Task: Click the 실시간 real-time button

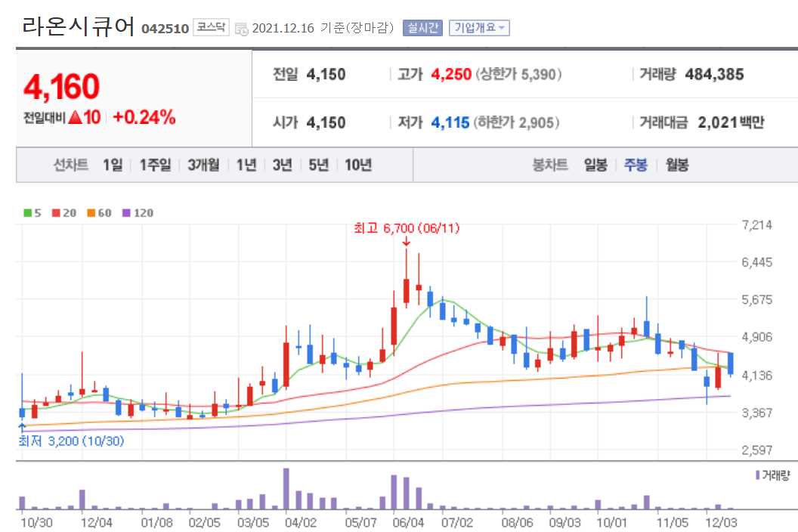Action: point(421,28)
